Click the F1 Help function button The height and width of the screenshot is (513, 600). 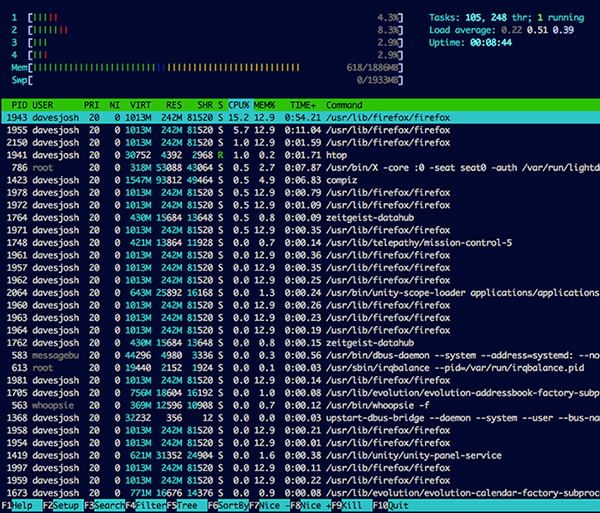(21, 505)
